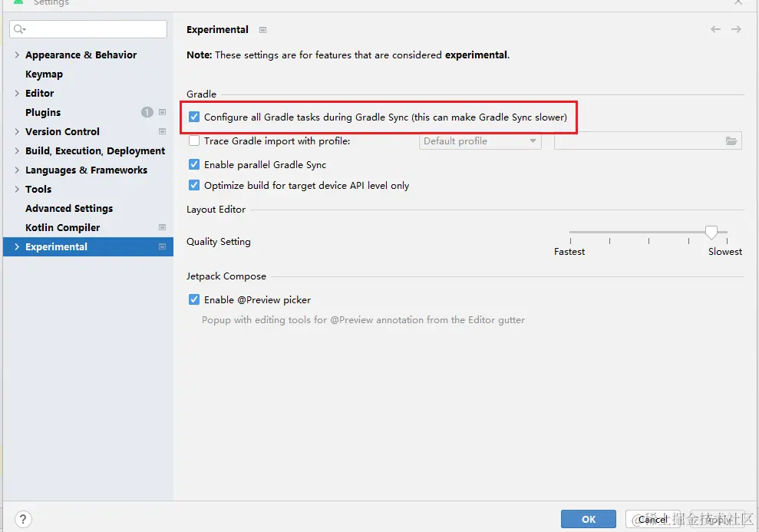Click the project icon on the Plugins row
The width and height of the screenshot is (759, 532).
coord(162,112)
